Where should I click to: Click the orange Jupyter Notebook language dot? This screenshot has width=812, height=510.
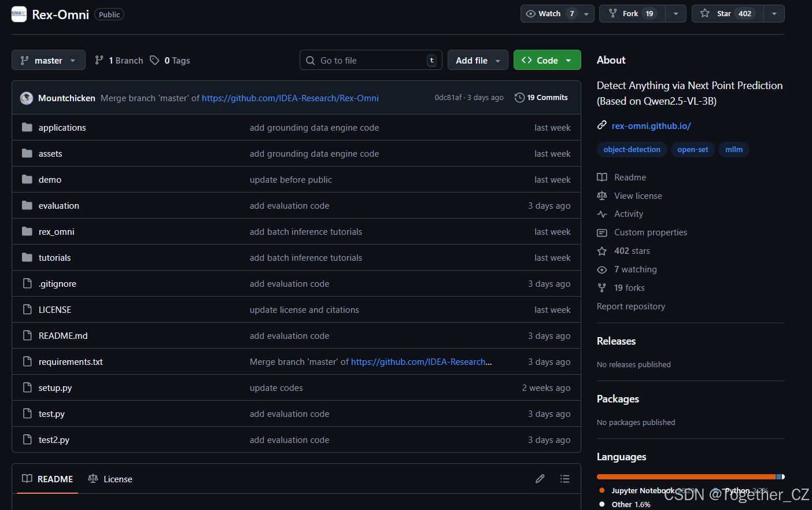coord(602,490)
